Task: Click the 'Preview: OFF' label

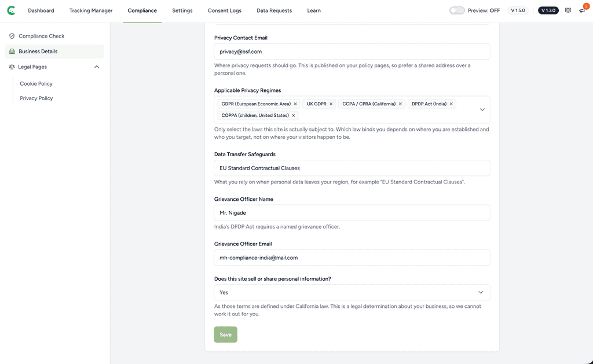Action: pyautogui.click(x=484, y=10)
